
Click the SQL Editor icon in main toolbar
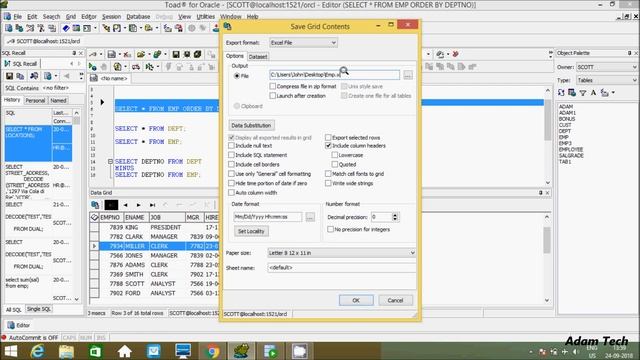point(9,28)
